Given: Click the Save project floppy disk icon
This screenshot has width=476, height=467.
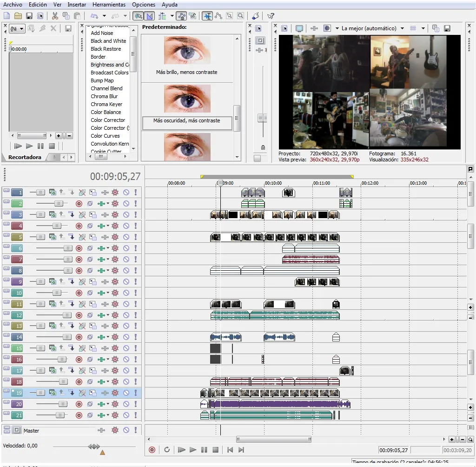Looking at the screenshot, I should point(30,16).
